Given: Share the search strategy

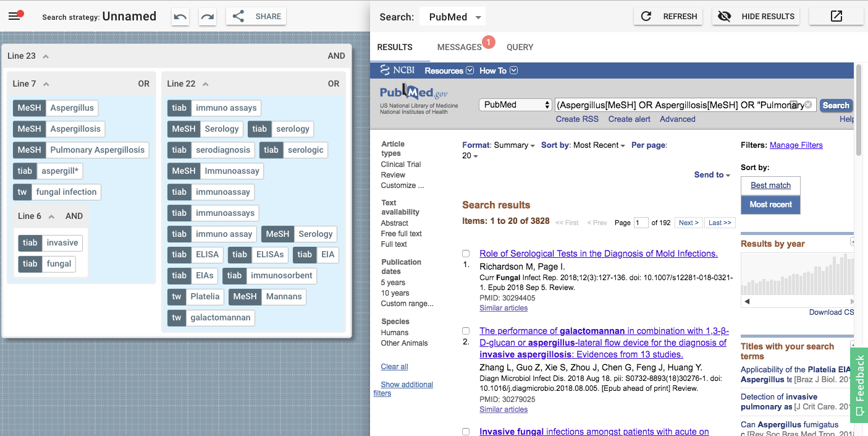Looking at the screenshot, I should tap(256, 17).
